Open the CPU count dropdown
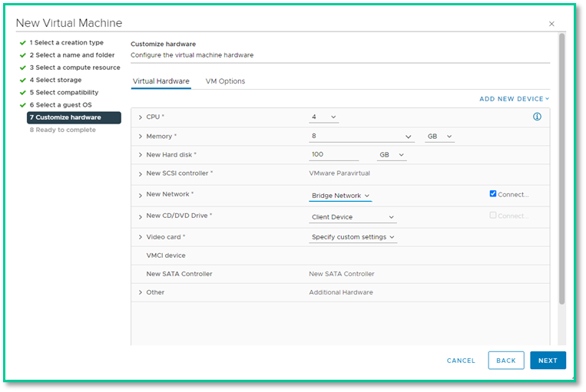 (323, 117)
